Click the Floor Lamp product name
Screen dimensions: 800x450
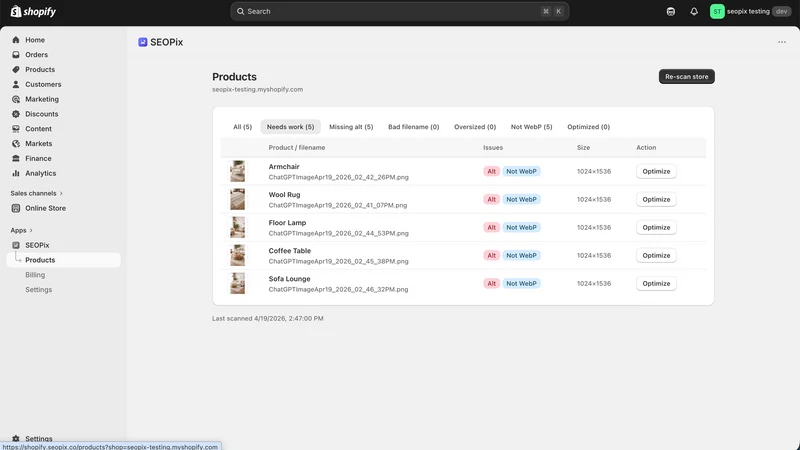[x=287, y=223]
